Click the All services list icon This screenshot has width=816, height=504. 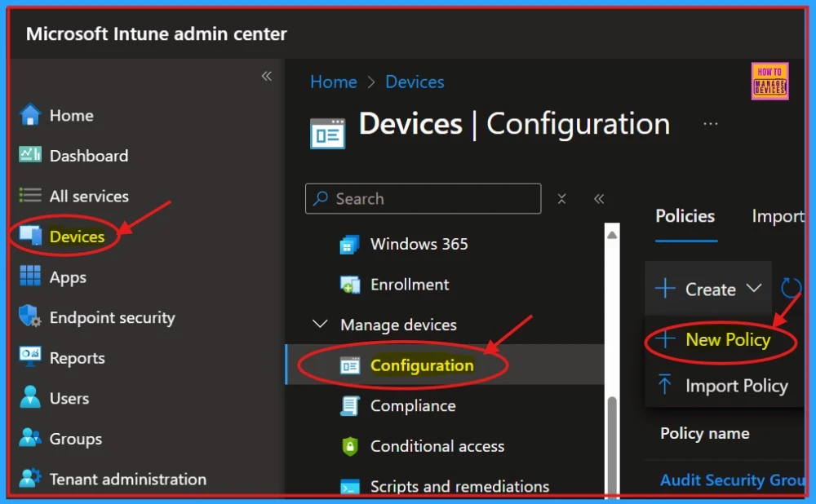click(30, 196)
